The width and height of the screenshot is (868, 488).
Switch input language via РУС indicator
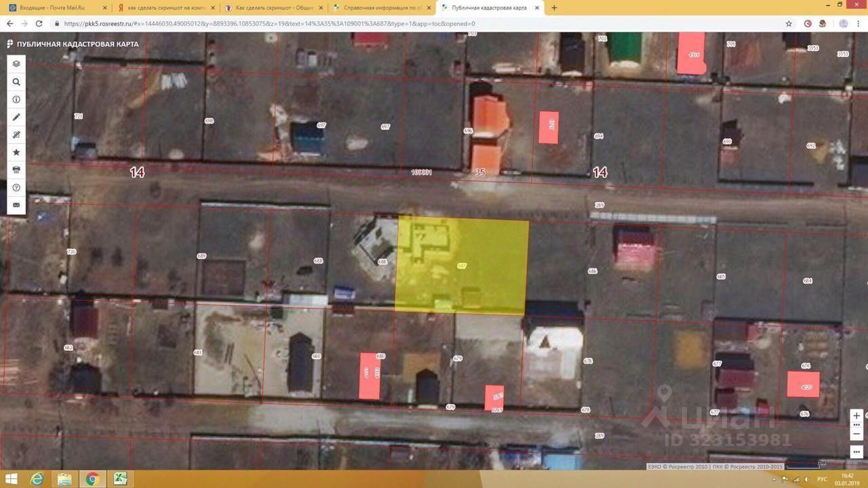coord(822,479)
